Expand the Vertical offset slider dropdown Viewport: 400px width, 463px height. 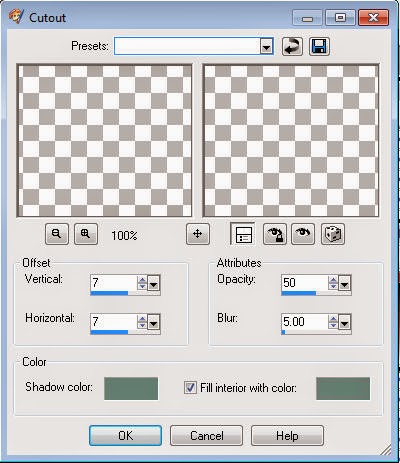pos(154,283)
